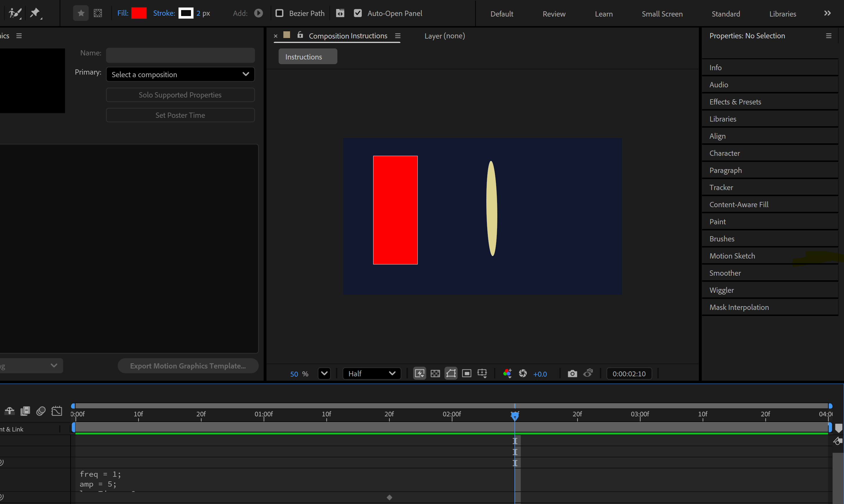Toggle transparency grid icon
This screenshot has height=504, width=844.
pos(435,374)
